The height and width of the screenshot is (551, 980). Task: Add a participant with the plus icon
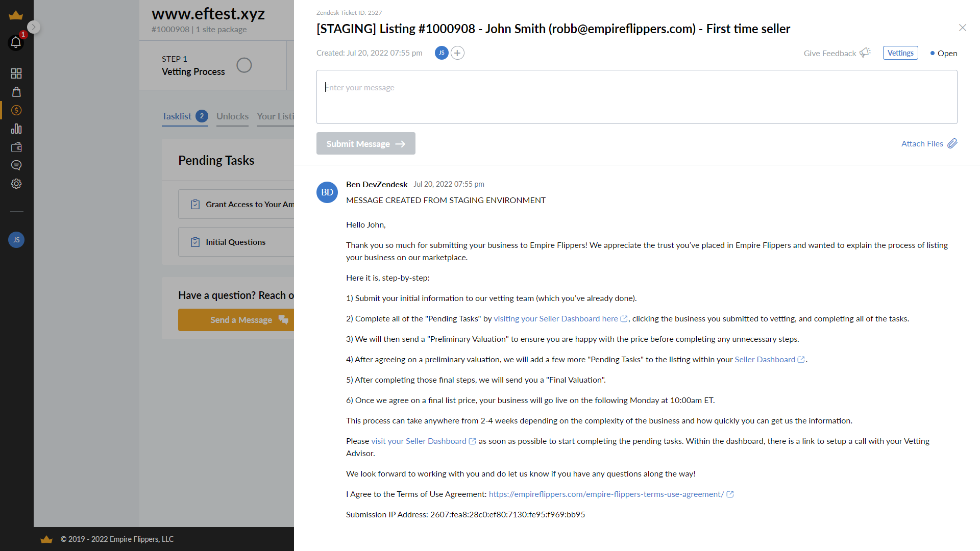458,53
